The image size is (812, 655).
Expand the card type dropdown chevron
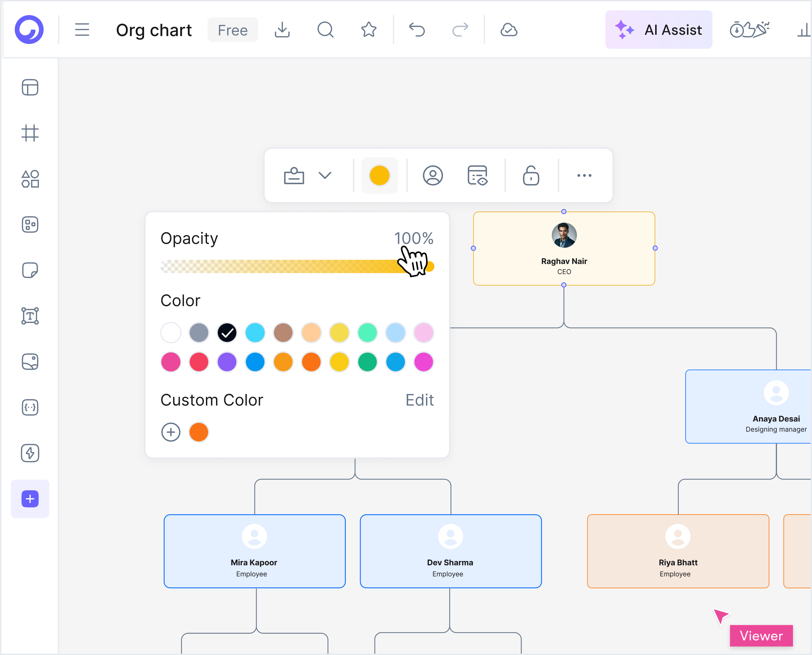tap(325, 176)
